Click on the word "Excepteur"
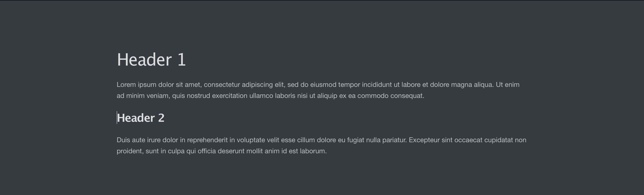This screenshot has width=644, height=195. (424, 140)
